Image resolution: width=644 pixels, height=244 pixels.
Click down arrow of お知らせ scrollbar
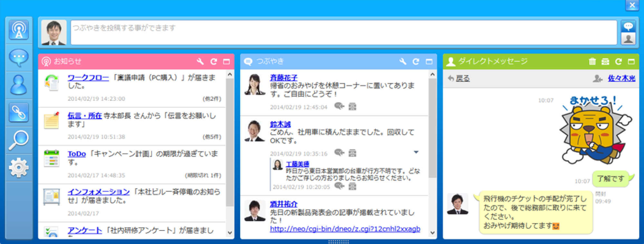coord(230,233)
